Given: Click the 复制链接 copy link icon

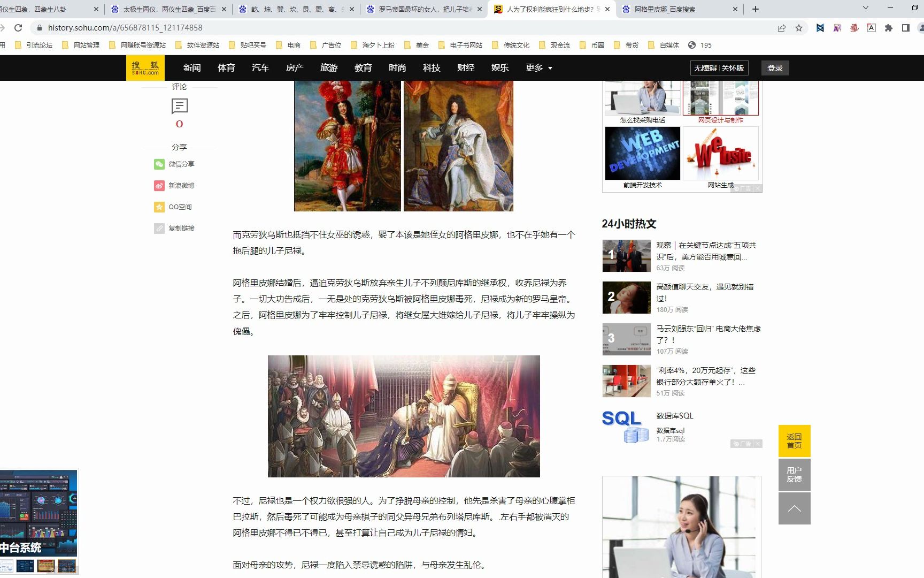Looking at the screenshot, I should point(159,229).
